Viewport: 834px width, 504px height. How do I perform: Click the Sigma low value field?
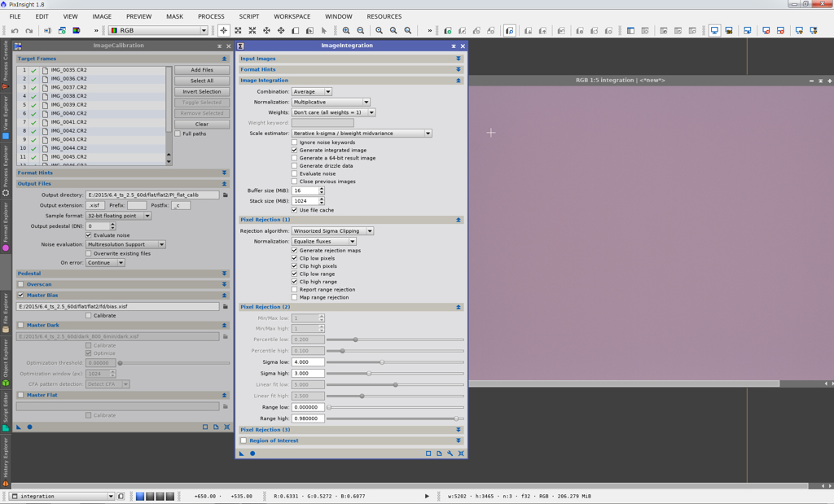click(308, 362)
